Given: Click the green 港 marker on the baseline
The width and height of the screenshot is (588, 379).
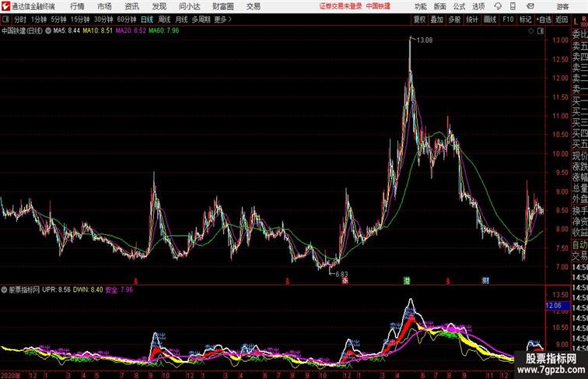Looking at the screenshot, I should click(x=407, y=280).
